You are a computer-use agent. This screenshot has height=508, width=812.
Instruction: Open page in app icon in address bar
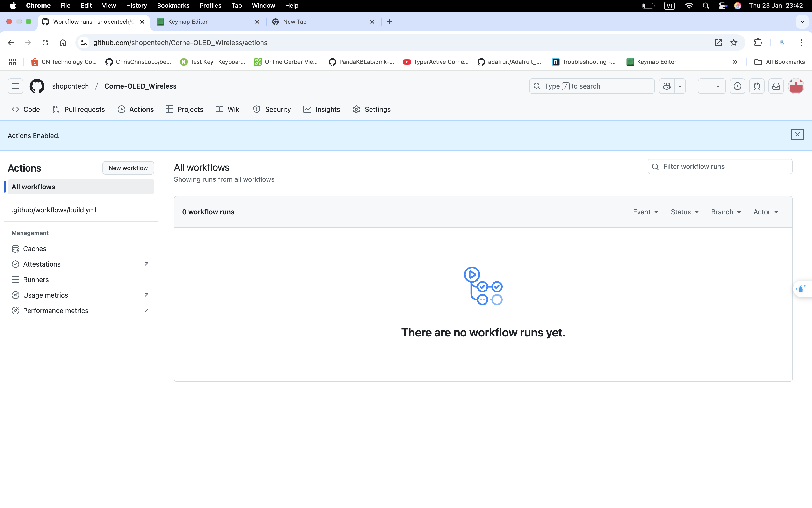pyautogui.click(x=718, y=42)
